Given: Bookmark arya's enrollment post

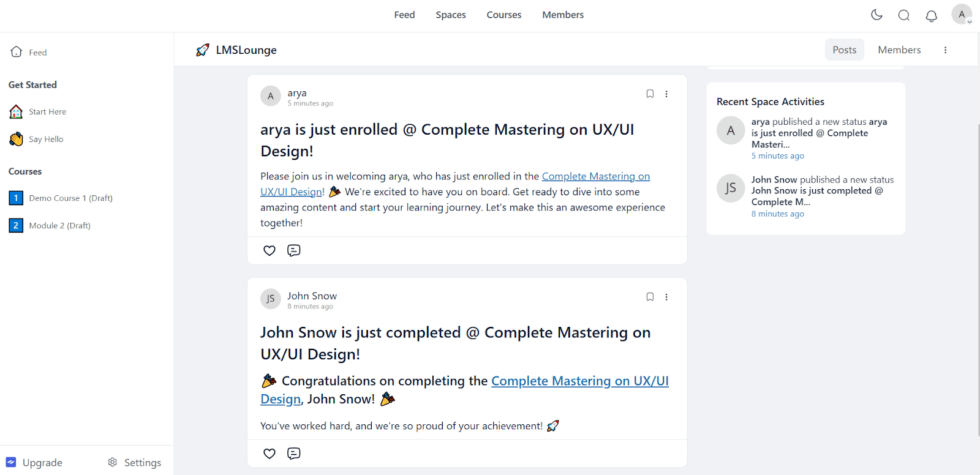Looking at the screenshot, I should (x=650, y=94).
